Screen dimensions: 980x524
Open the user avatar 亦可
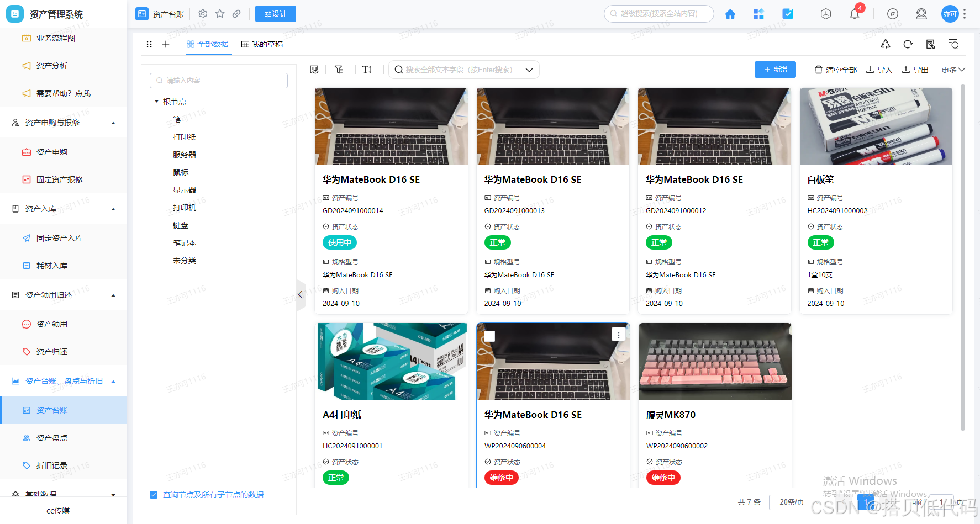coord(950,14)
